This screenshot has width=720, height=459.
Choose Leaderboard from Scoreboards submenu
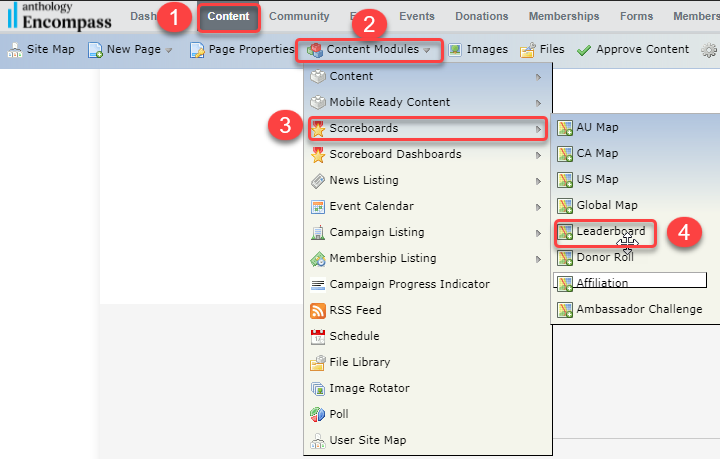[x=610, y=231]
